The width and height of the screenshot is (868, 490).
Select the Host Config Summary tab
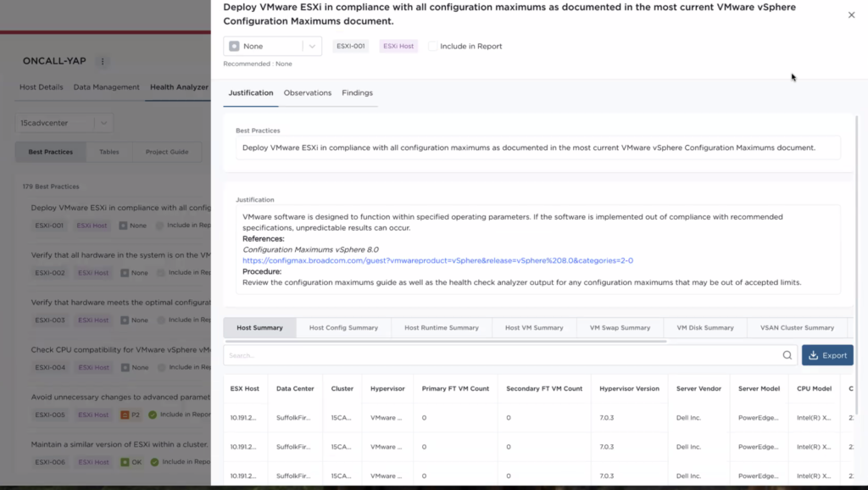pyautogui.click(x=343, y=328)
